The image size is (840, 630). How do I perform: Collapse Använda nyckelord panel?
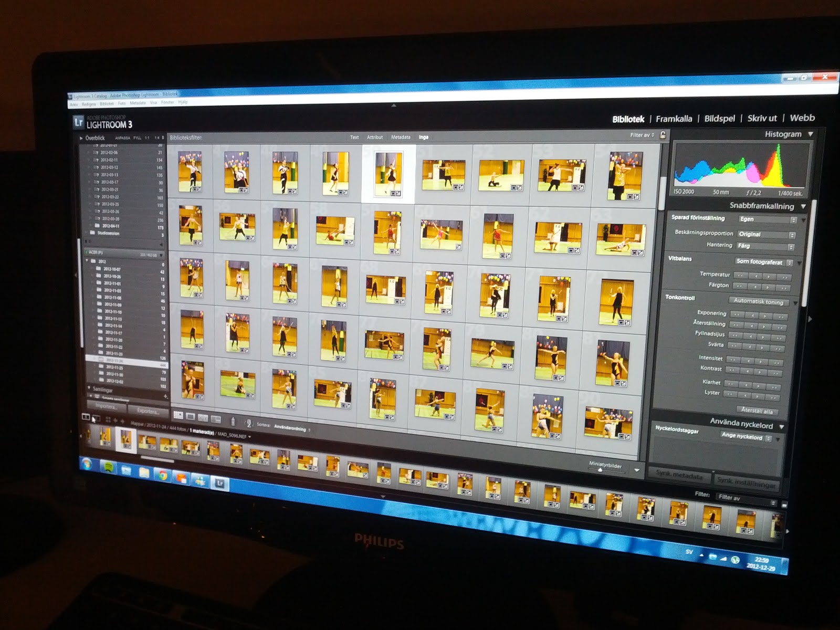782,427
